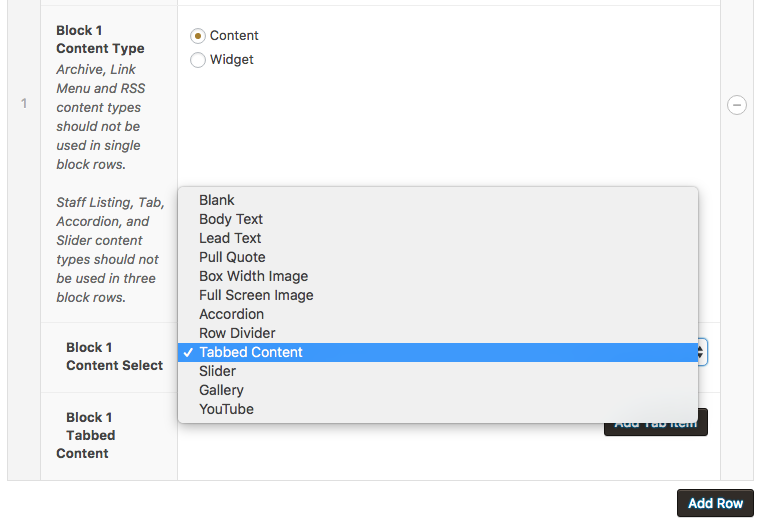Click the remove row minus icon

coord(736,105)
